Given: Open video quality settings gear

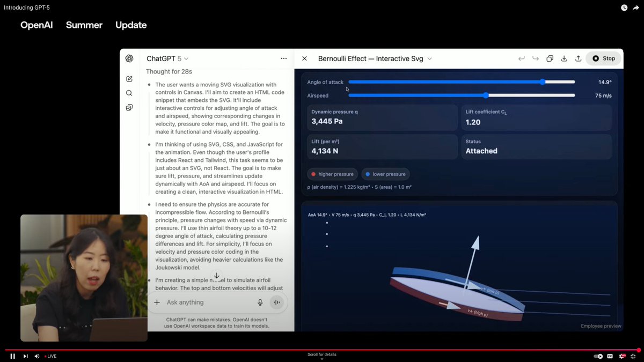Looking at the screenshot, I should [623, 356].
